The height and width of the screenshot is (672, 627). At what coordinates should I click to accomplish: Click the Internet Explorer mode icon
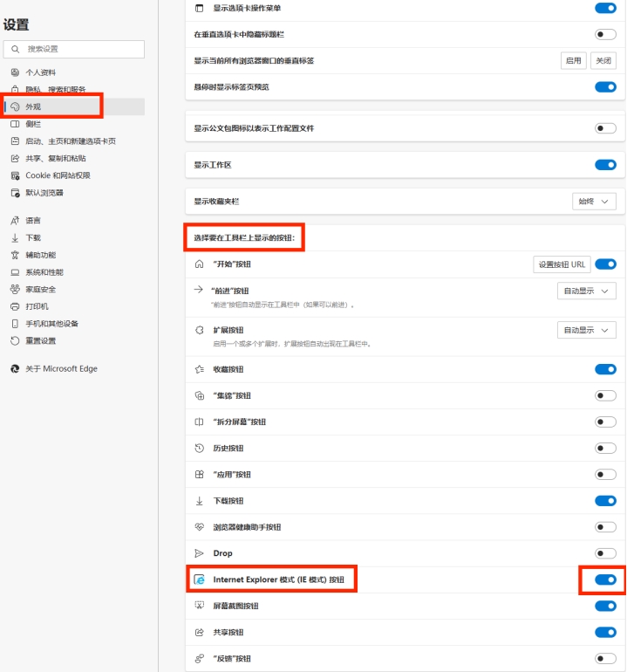tap(200, 579)
